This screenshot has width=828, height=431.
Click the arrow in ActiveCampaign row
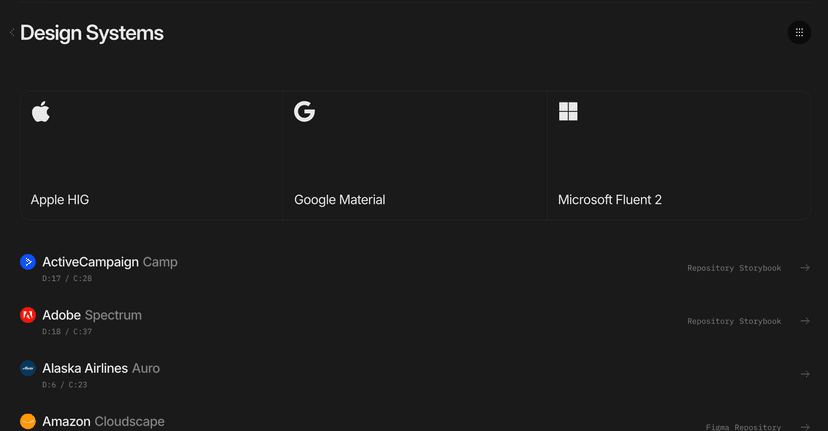tap(805, 268)
